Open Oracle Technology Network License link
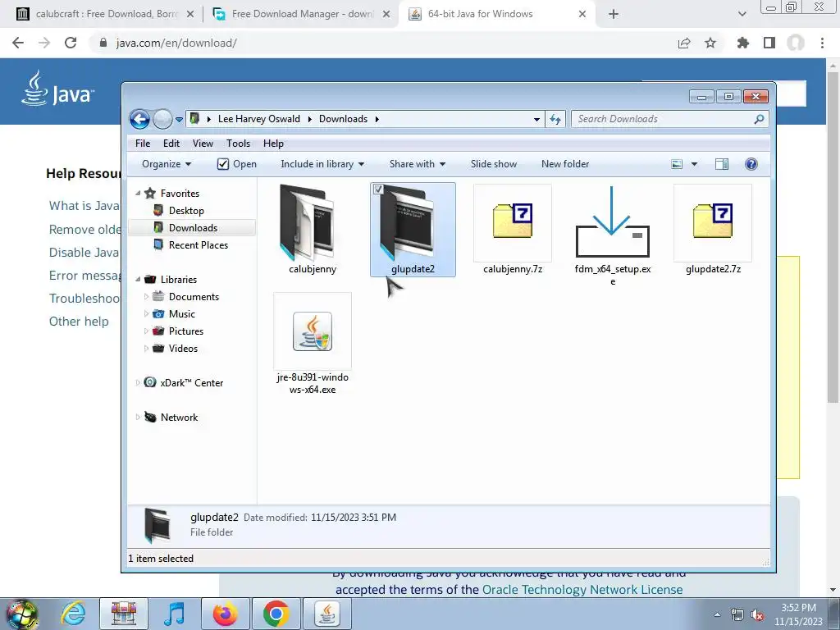This screenshot has height=630, width=840. click(582, 590)
